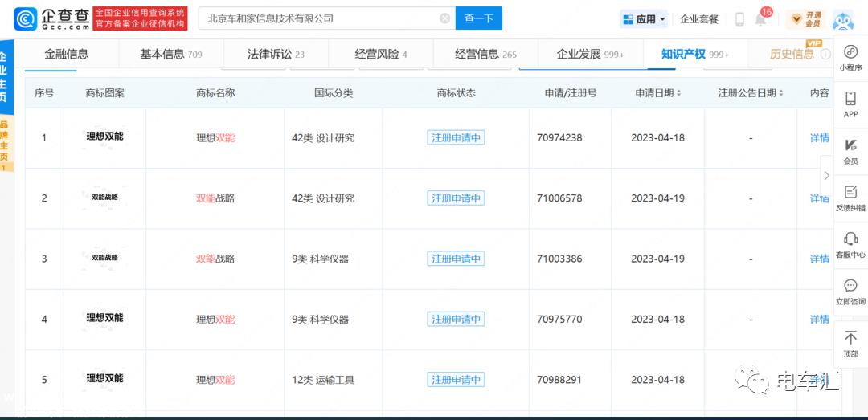Select the 知识产权 tab

point(694,54)
